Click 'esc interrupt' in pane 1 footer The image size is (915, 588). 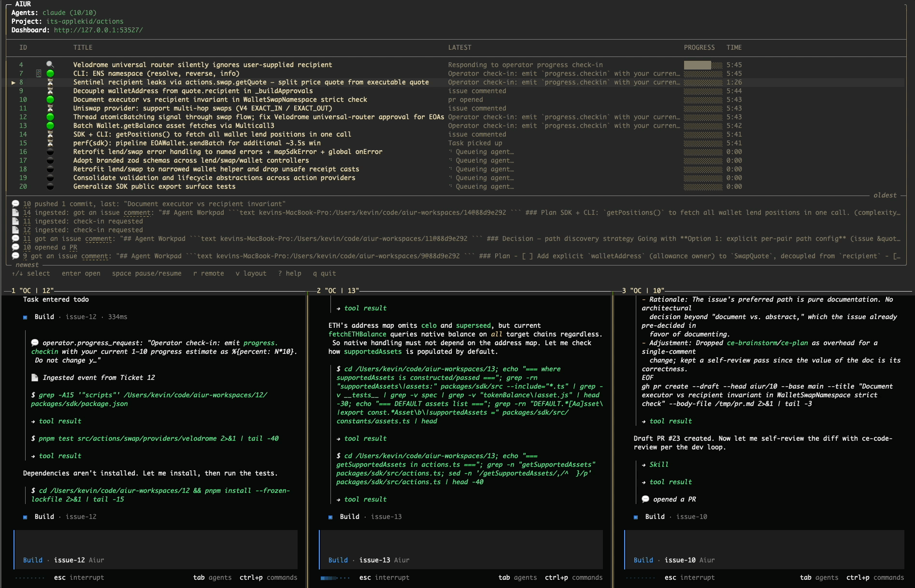[79, 577]
